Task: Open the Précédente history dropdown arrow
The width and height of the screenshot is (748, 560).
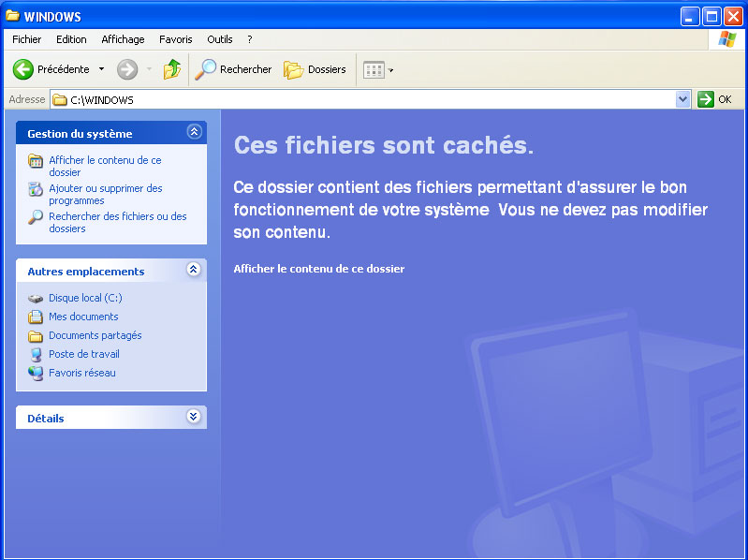Action: pos(102,69)
